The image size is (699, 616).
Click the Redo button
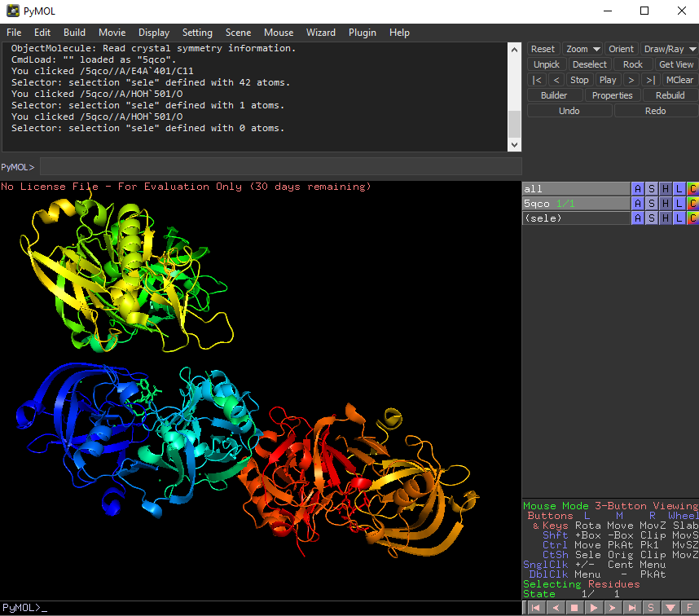[655, 111]
